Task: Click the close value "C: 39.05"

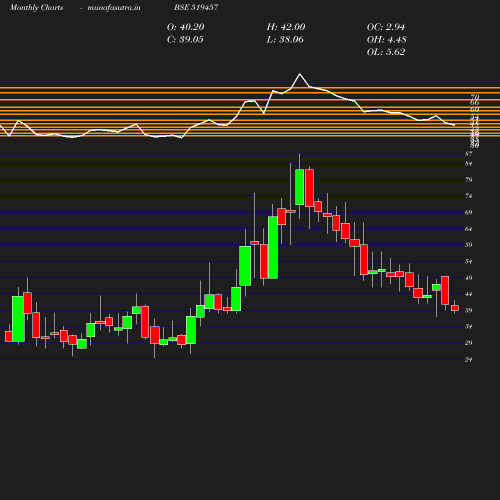Action: point(185,39)
